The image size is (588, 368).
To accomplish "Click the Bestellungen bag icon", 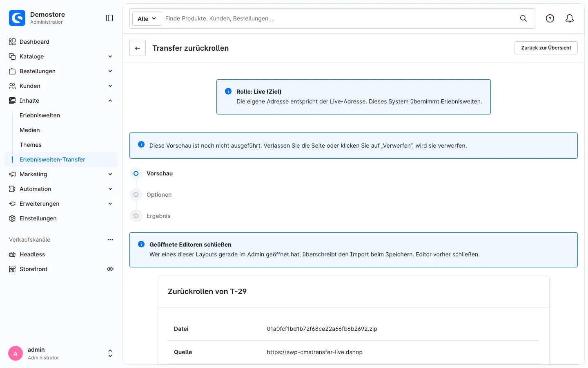I will coord(12,71).
